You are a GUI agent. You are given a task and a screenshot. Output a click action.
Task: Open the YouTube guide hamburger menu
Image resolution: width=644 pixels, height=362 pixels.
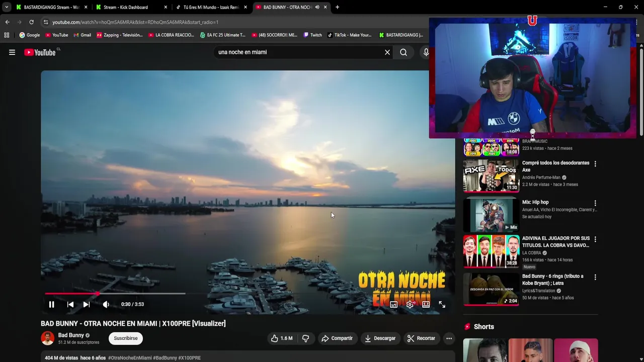[x=12, y=52]
